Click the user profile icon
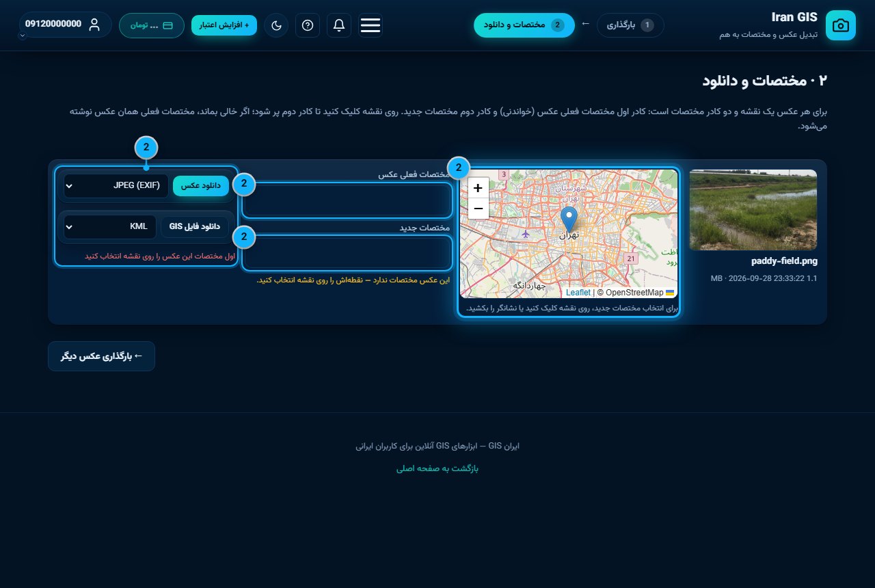The height and width of the screenshot is (588, 875). pos(94,25)
